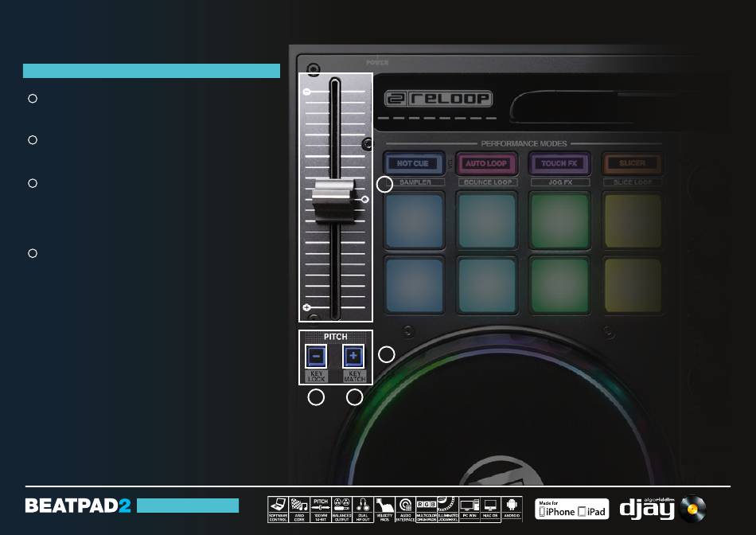Click the pitch fader handle
Viewport: 756px width, 535px height.
click(334, 200)
